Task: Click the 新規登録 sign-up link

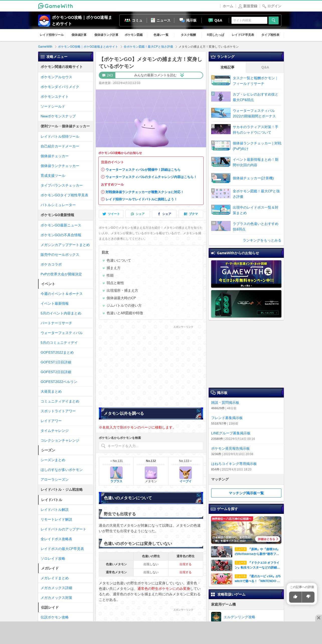Action: (248, 6)
